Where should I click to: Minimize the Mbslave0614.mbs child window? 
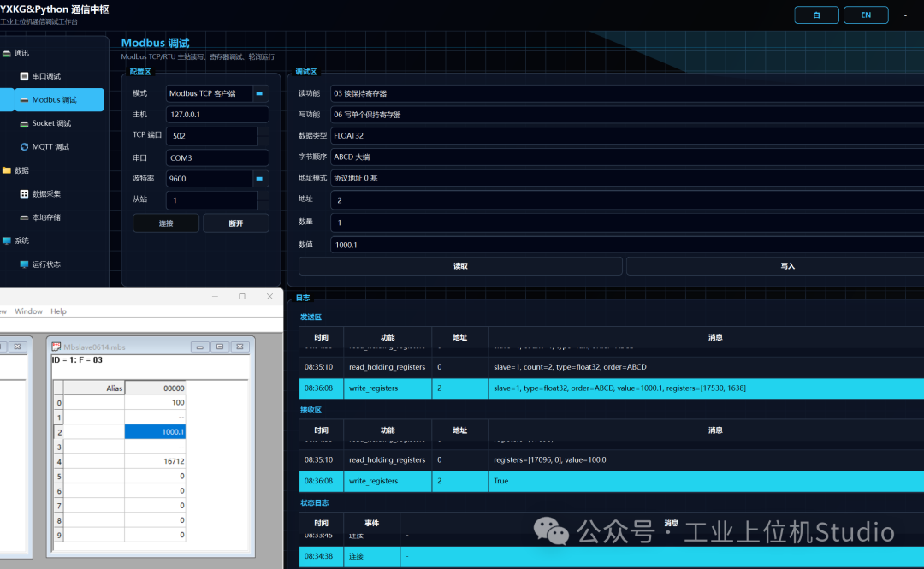click(199, 347)
